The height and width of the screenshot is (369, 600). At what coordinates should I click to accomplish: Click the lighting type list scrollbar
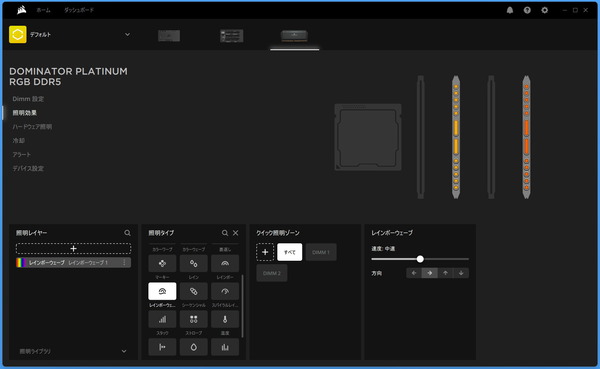[243, 306]
